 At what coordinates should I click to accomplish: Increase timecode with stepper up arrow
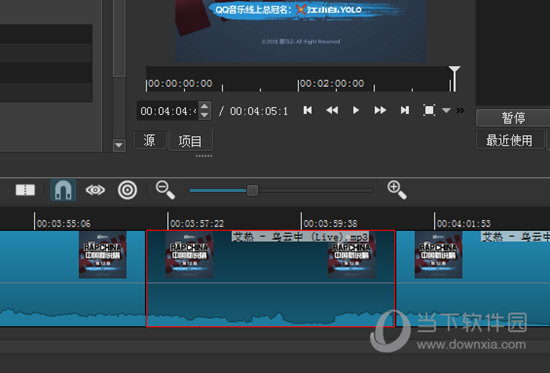(x=204, y=106)
